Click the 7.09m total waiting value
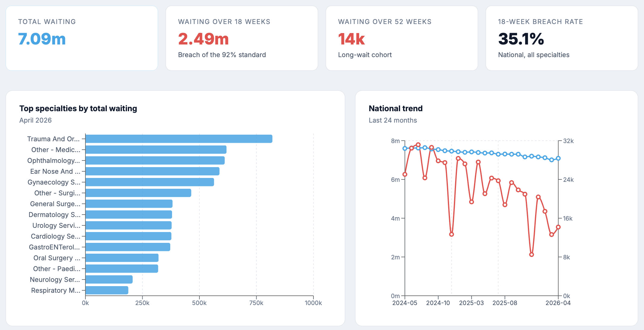Image resolution: width=644 pixels, height=330 pixels. [x=42, y=39]
